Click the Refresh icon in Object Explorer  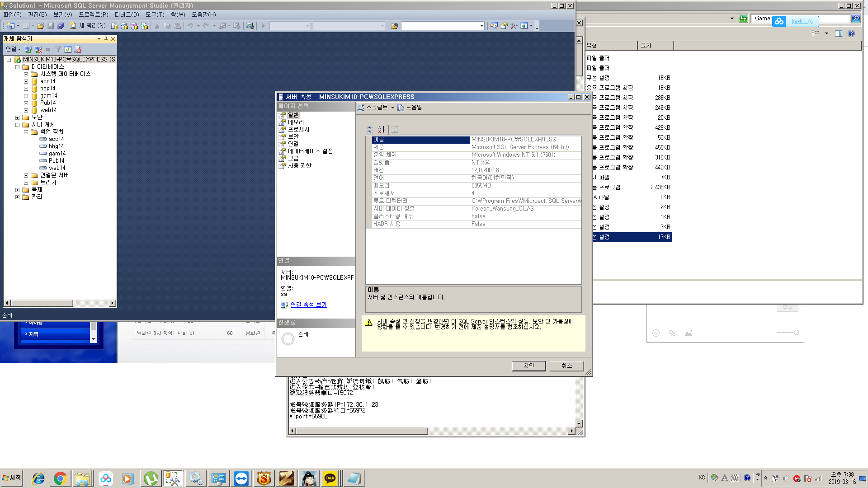(68, 49)
